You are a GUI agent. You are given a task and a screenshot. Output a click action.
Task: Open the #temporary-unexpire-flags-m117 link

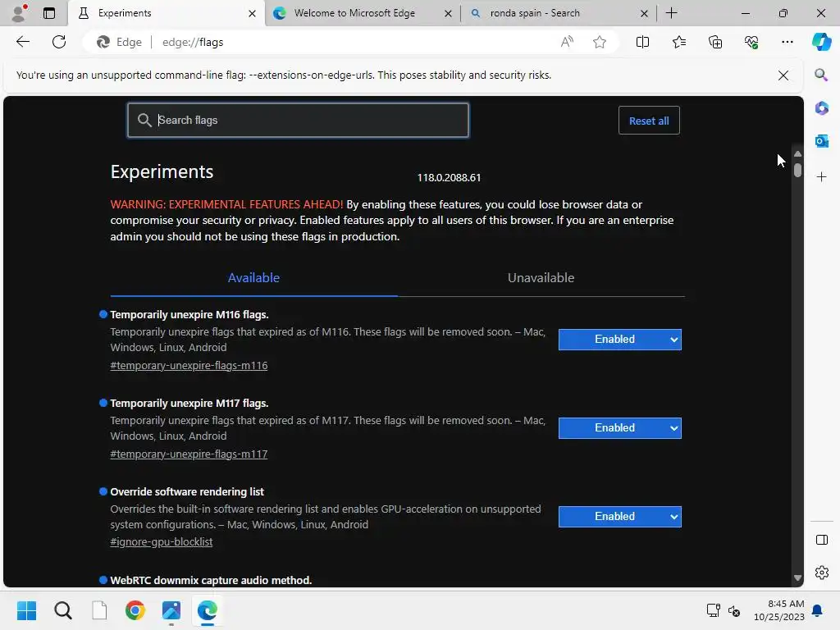coord(189,454)
